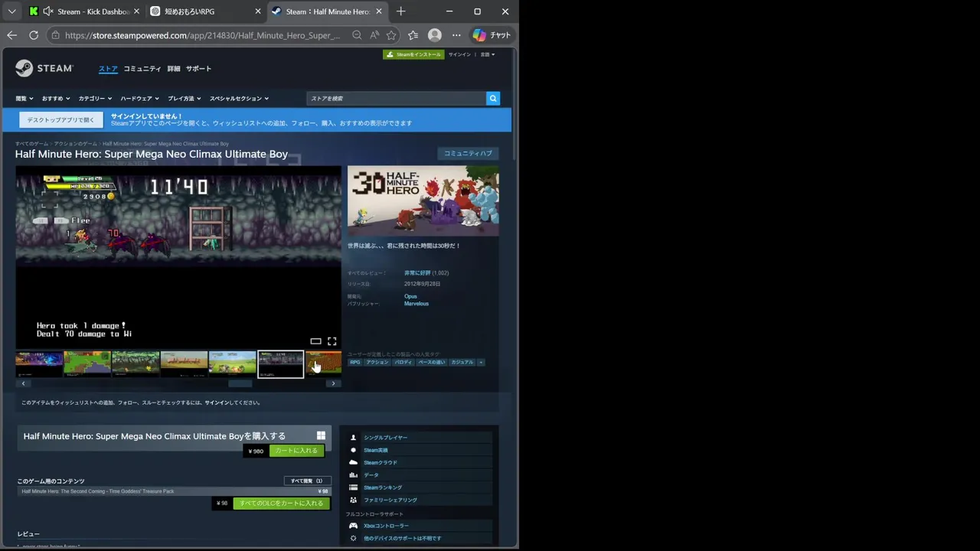Open the browser tab search dropdown
980x551 pixels.
point(11,11)
